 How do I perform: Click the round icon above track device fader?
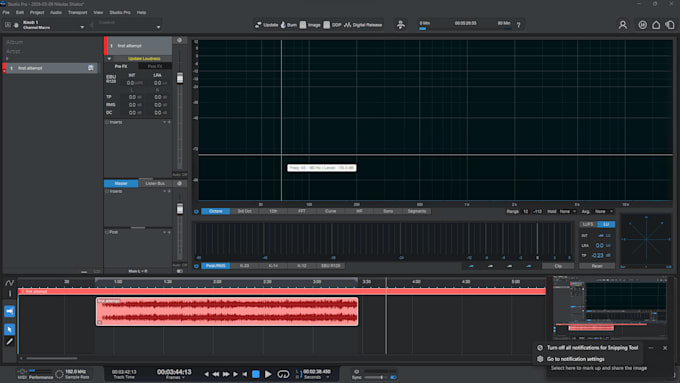pyautogui.click(x=180, y=40)
